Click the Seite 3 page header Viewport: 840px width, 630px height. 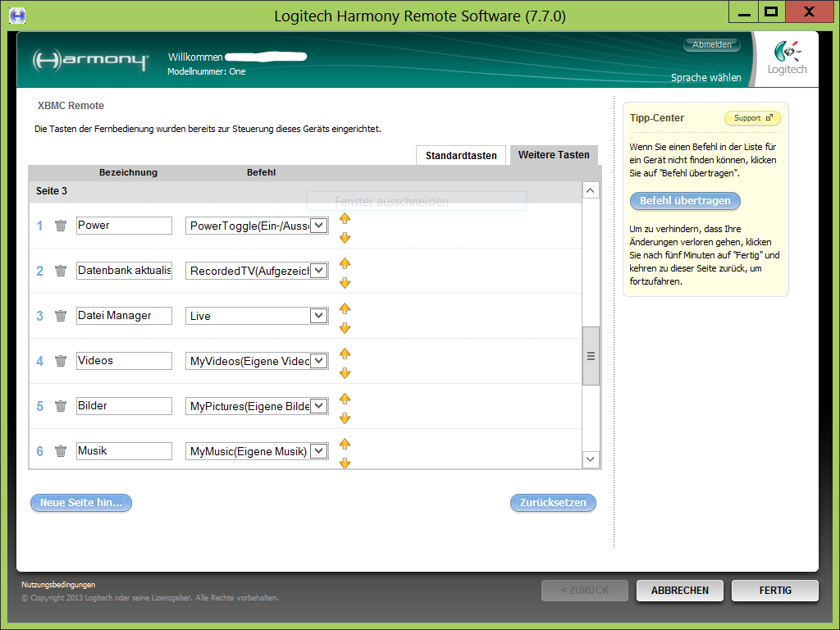coord(52,191)
